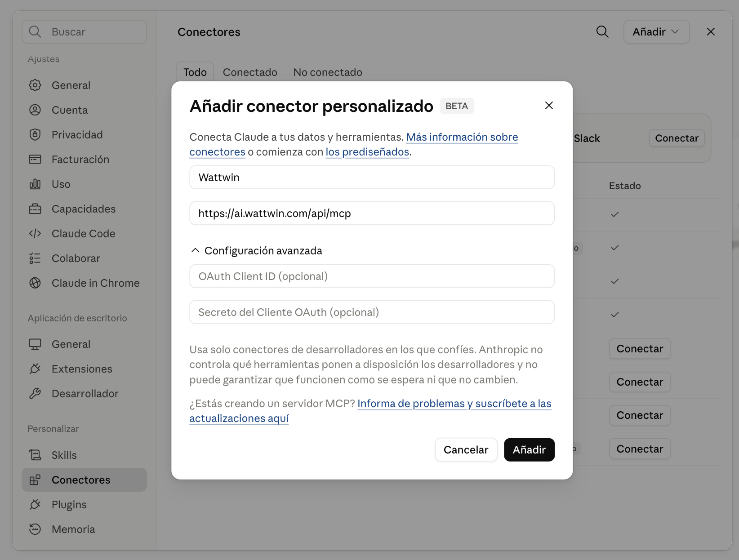Viewport: 739px width, 560px height.
Task: Select the Capacidades toolbox icon
Action: pos(35,209)
